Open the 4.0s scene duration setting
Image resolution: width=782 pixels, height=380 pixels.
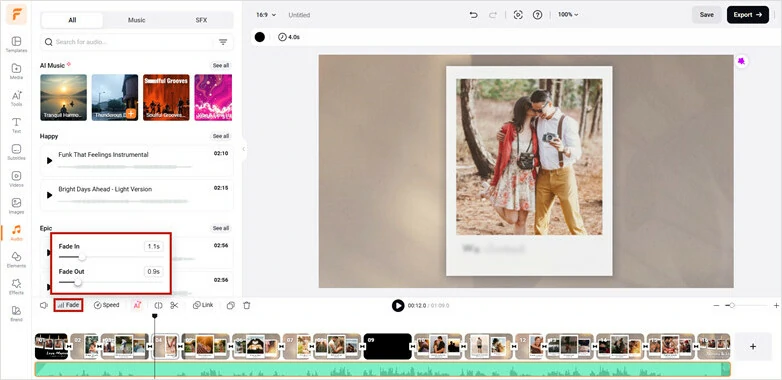(x=289, y=37)
